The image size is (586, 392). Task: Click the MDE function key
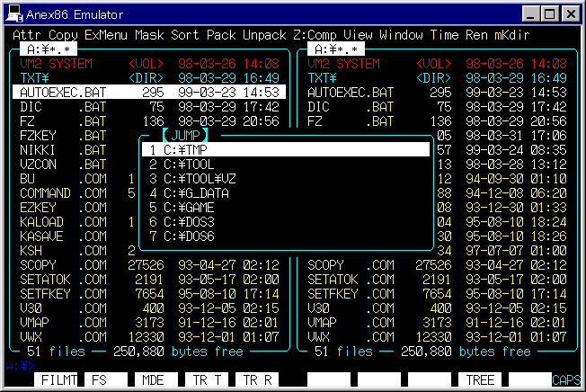[x=158, y=380]
